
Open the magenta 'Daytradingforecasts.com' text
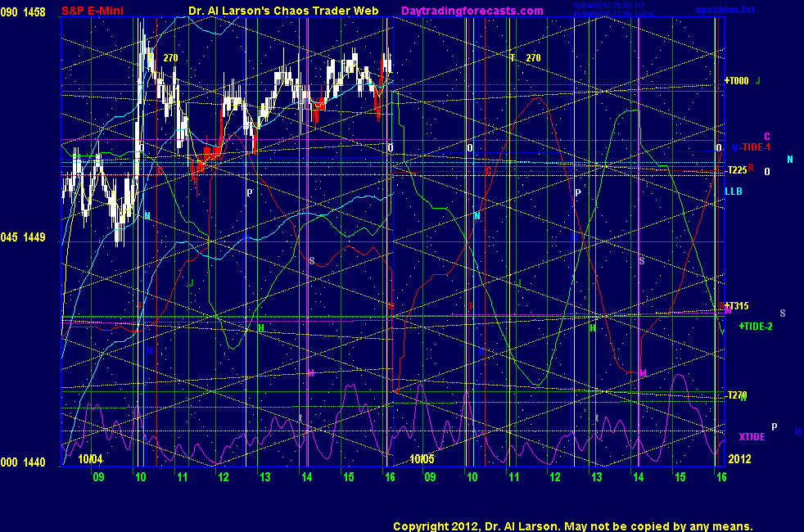[x=472, y=11]
